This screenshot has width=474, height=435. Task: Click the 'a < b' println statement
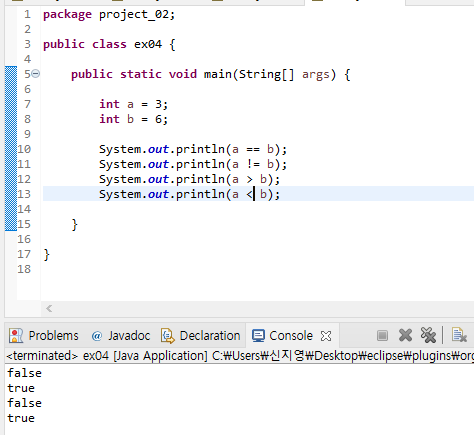pos(189,194)
